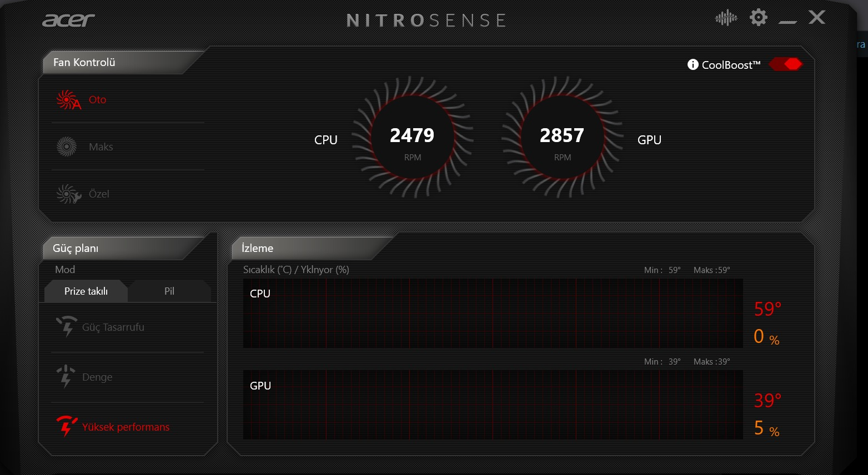Click the GPU 39° temperature reading
This screenshot has width=868, height=475.
coord(767,401)
